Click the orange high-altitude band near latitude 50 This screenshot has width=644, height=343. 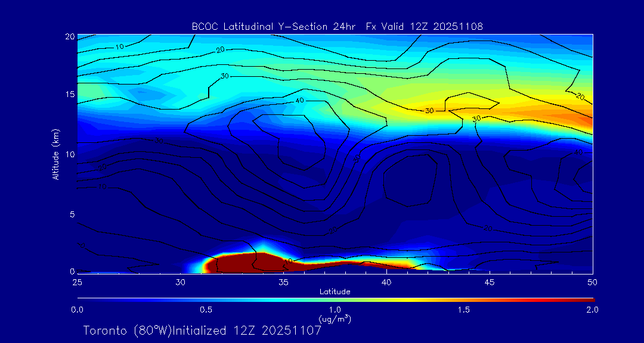[x=581, y=117]
